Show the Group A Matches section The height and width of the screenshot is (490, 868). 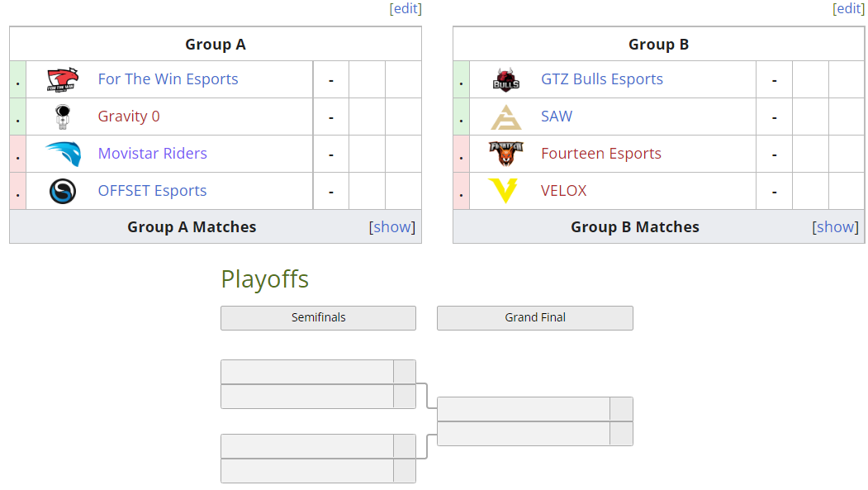[x=392, y=226]
